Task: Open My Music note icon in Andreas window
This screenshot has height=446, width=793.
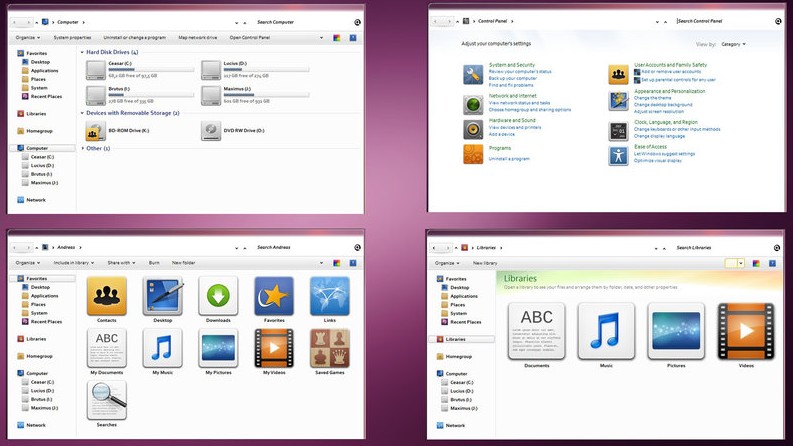Action: (x=162, y=348)
